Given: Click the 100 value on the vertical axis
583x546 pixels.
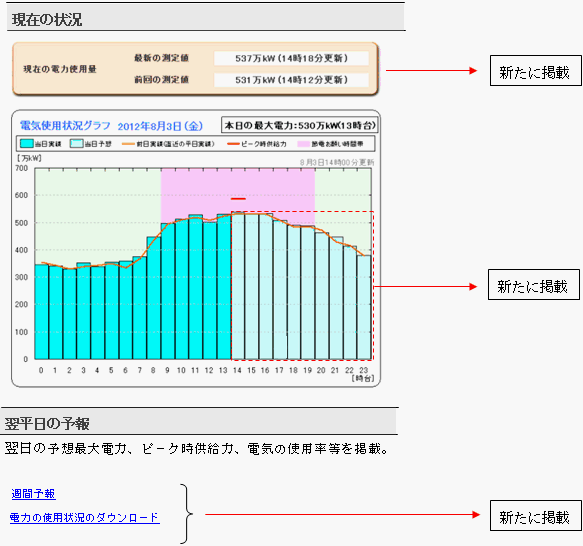Looking at the screenshot, I should coord(22,332).
